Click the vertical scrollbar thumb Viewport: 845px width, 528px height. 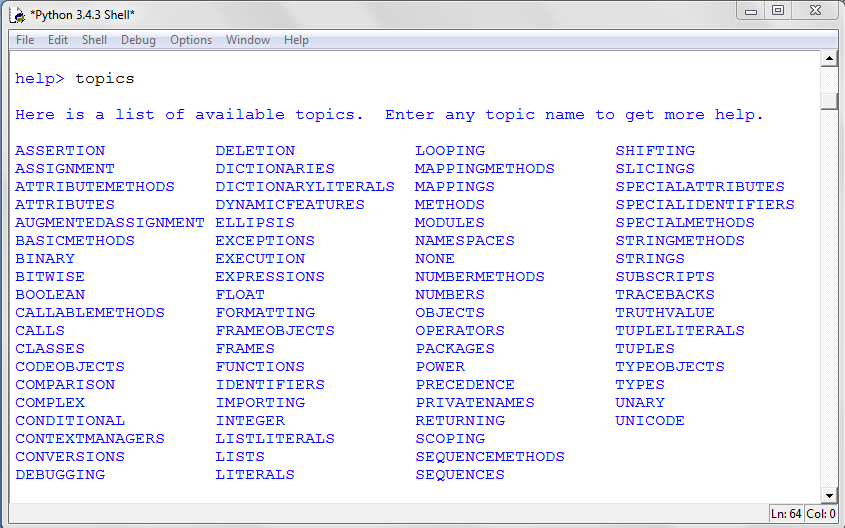click(x=829, y=101)
